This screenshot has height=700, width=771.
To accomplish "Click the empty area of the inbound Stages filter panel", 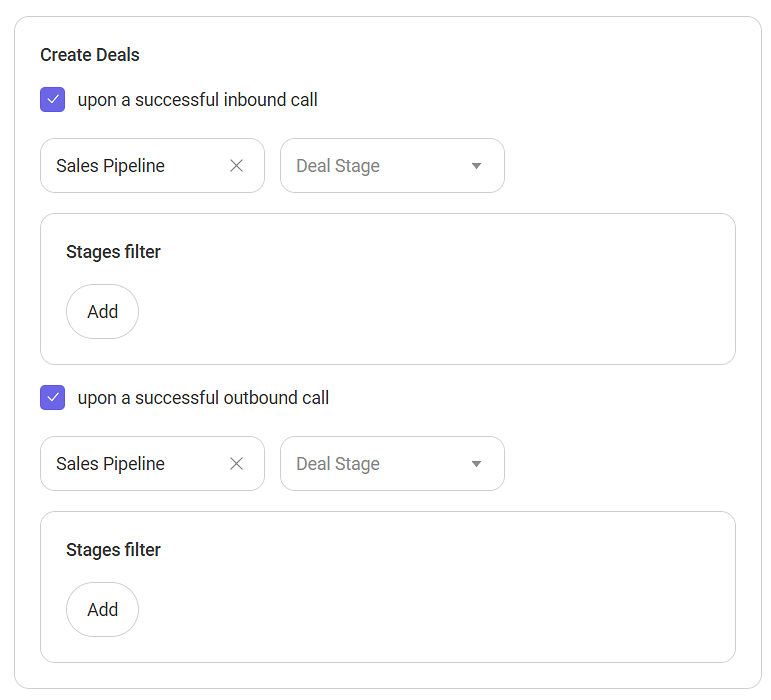I will click(450, 300).
